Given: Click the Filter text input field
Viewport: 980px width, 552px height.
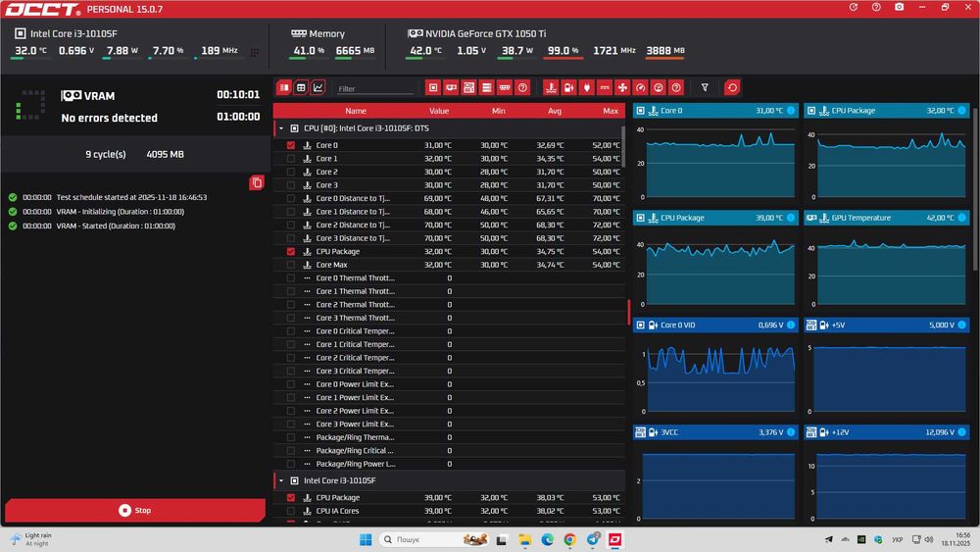Looking at the screenshot, I should (x=375, y=89).
